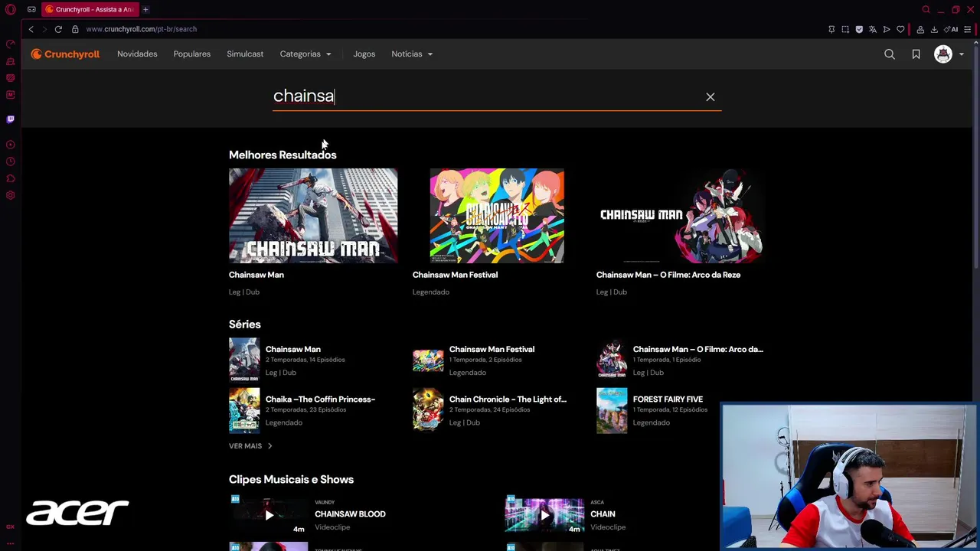Viewport: 980px width, 551px height.
Task: Take a snapshot with the capture icon
Action: 845,29
